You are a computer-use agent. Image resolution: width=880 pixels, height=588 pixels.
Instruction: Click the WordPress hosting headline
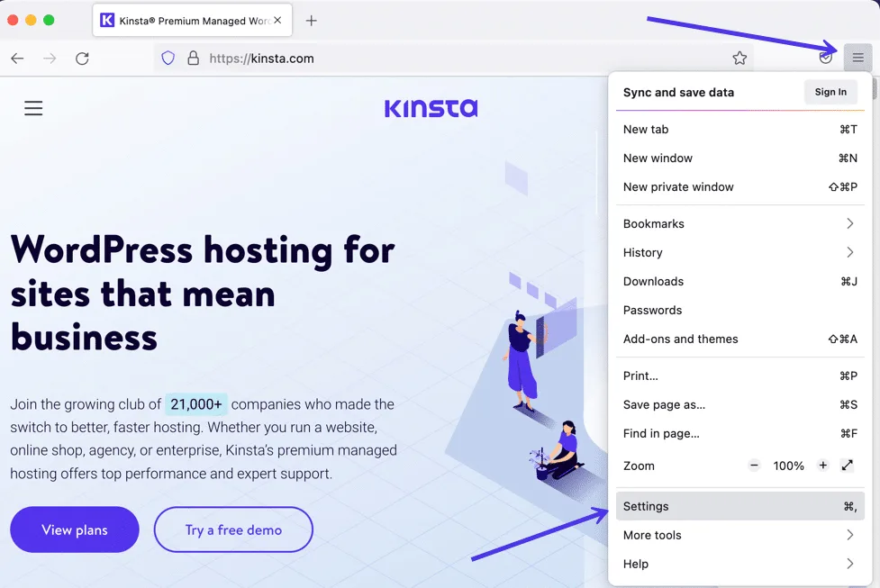click(203, 294)
